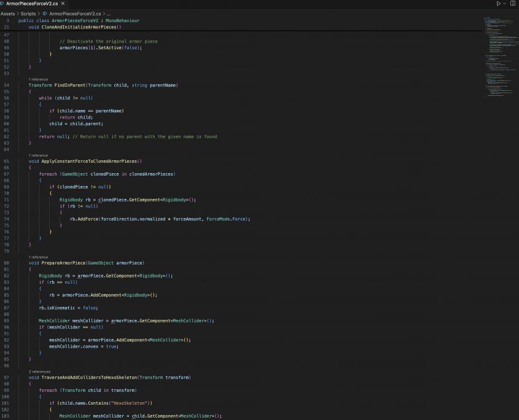Show the 1 reference link above FindInParent
519x420 pixels.
38,79
